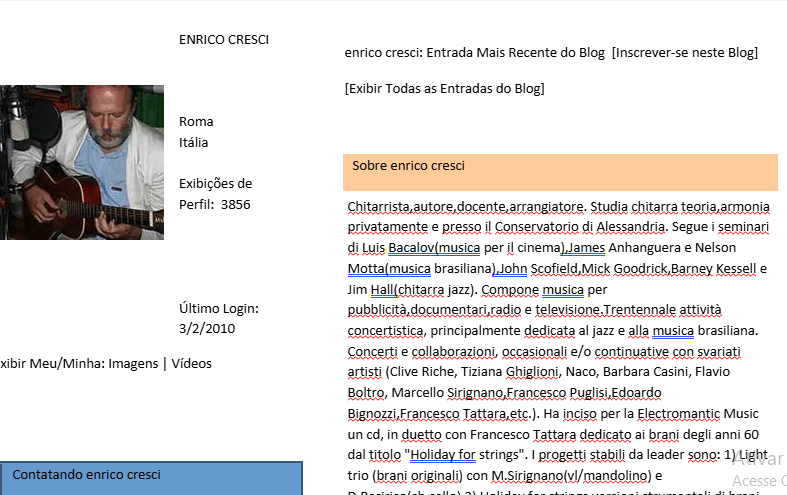The width and height of the screenshot is (787, 495).
Task: Click the blue Contatando enrico cresci header
Action: click(x=151, y=477)
